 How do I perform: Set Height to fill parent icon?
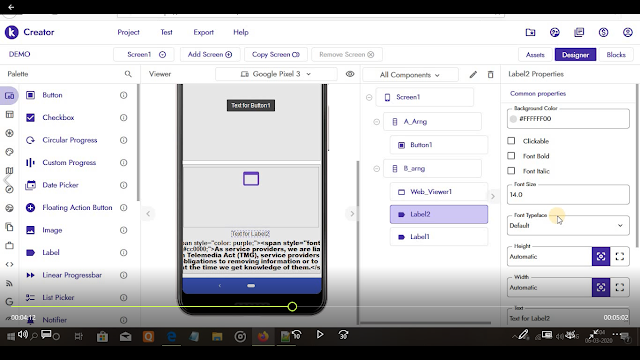pos(620,256)
